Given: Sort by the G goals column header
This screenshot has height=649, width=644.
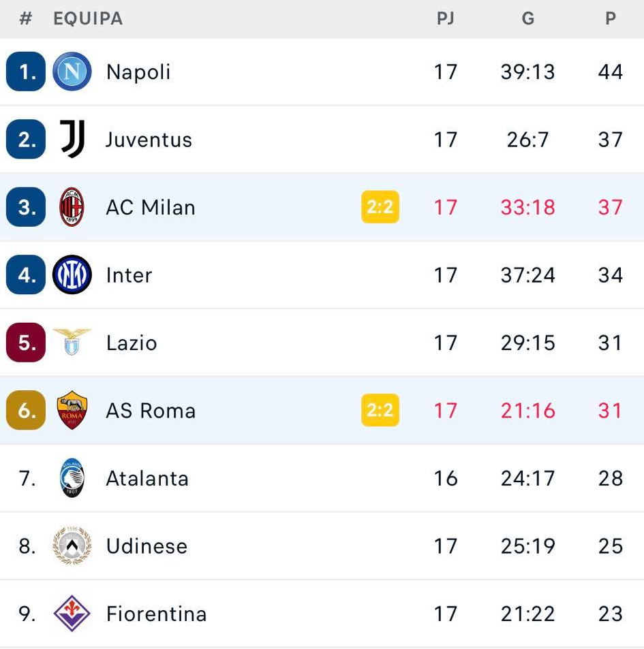Looking at the screenshot, I should (x=528, y=18).
